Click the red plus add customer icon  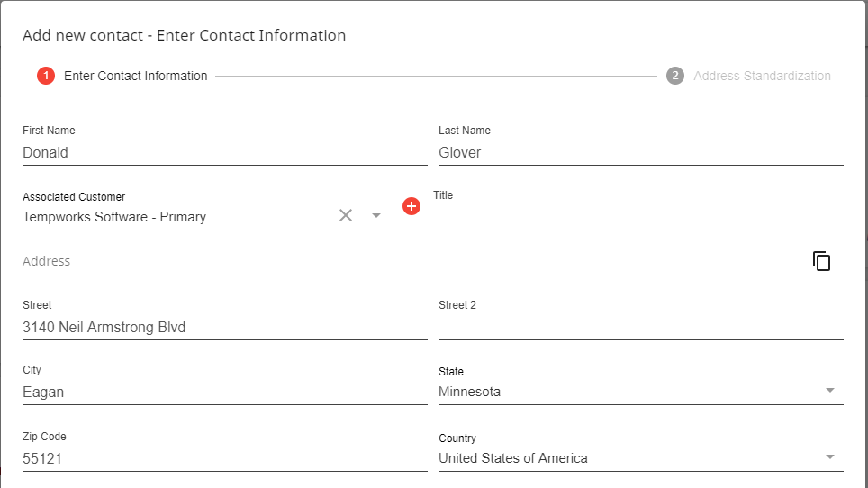411,206
